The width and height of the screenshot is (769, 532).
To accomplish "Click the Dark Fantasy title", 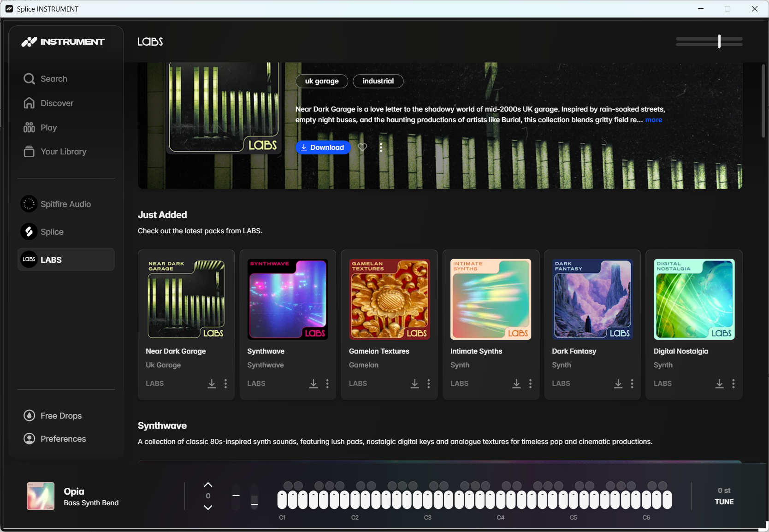I will coord(574,351).
